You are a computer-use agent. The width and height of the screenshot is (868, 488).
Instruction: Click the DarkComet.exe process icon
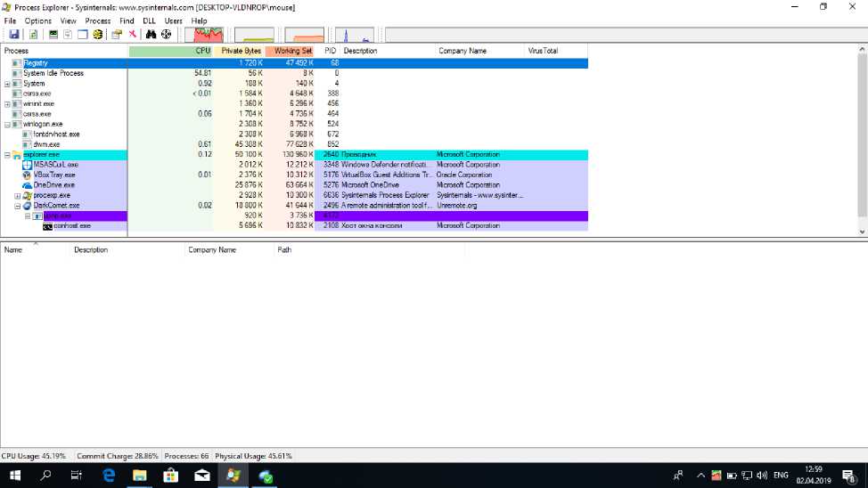click(x=27, y=206)
